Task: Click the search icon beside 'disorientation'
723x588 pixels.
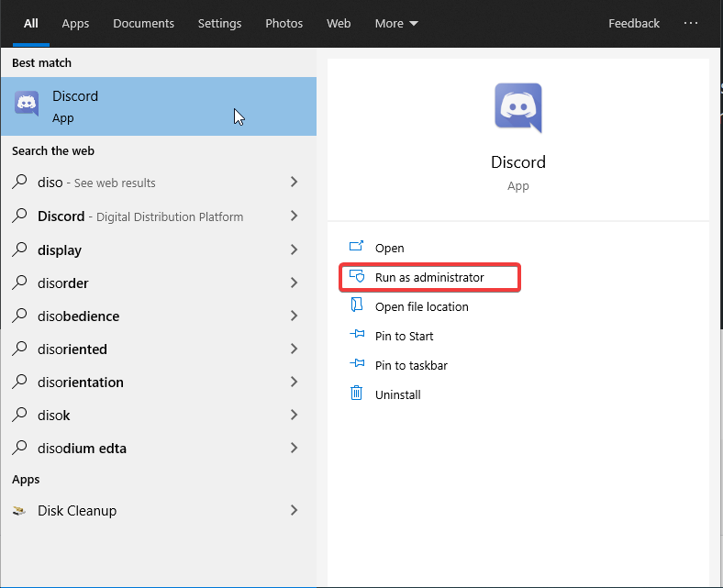Action: point(19,382)
